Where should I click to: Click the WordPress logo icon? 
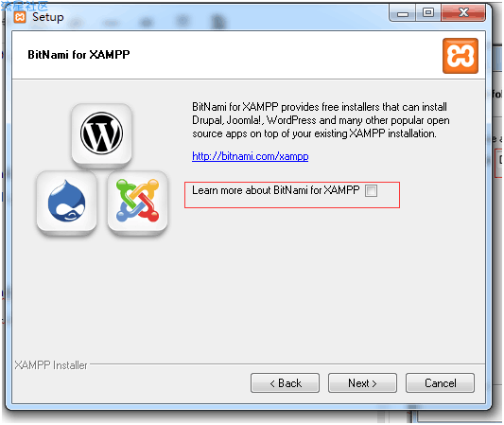tap(101, 133)
